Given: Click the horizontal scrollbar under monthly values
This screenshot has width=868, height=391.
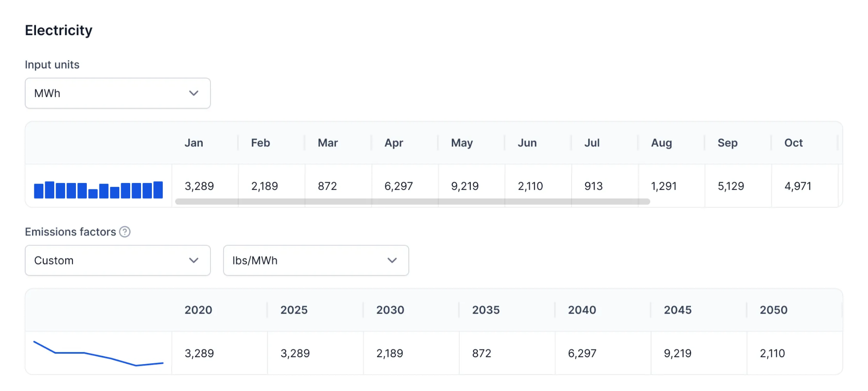Looking at the screenshot, I should 412,202.
